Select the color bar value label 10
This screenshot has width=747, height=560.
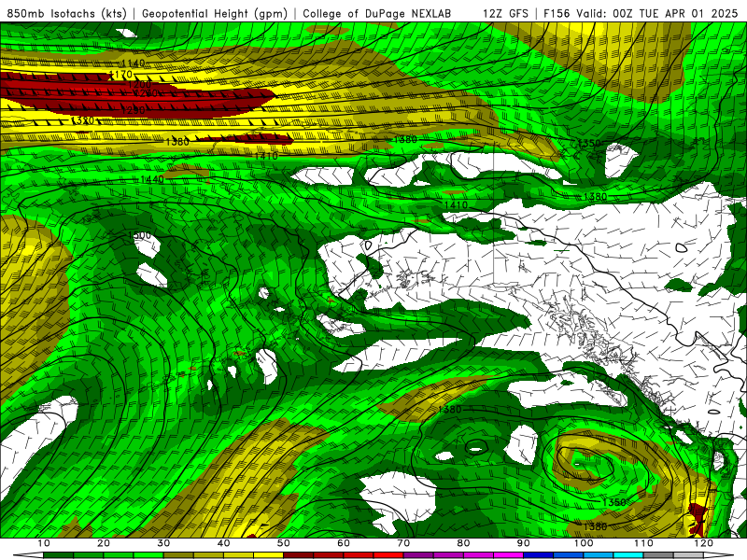(x=43, y=543)
